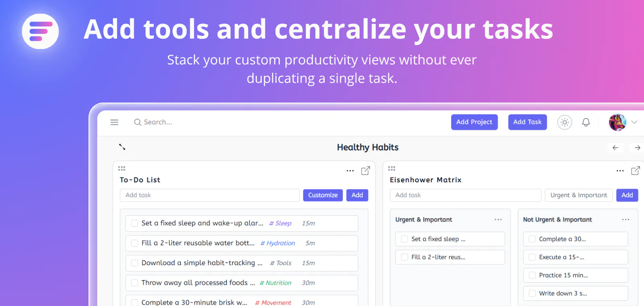This screenshot has width=644, height=306.
Task: Toggle light theme sun icon
Action: point(565,122)
